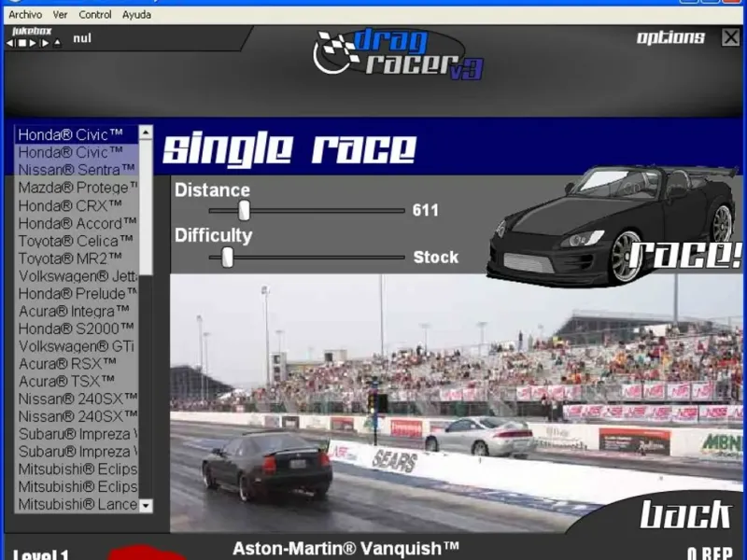Select the Volkswagen GTi entry

[77, 346]
